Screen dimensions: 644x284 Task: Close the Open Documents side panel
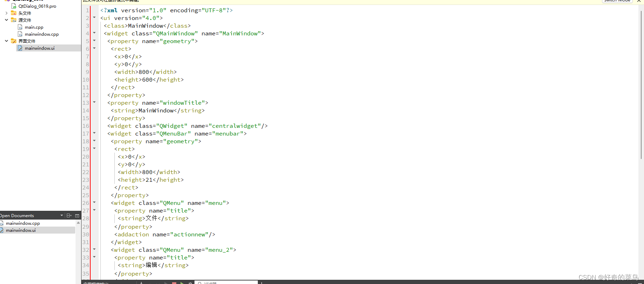coord(77,215)
